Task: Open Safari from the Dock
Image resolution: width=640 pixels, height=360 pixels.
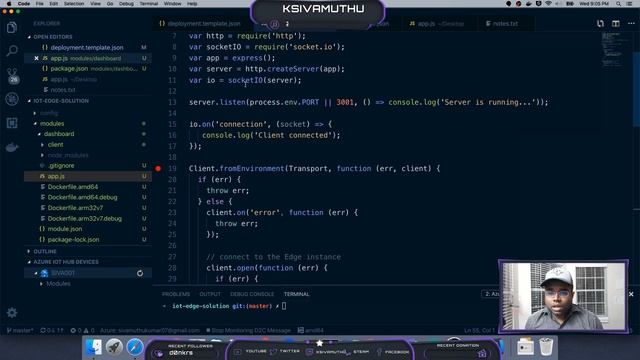Action: 135,347
